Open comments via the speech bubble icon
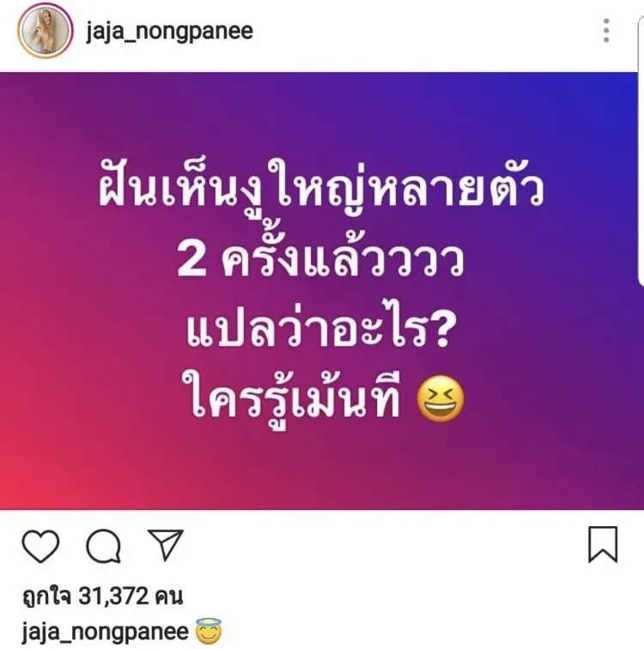Image resolution: width=644 pixels, height=649 pixels. click(104, 545)
